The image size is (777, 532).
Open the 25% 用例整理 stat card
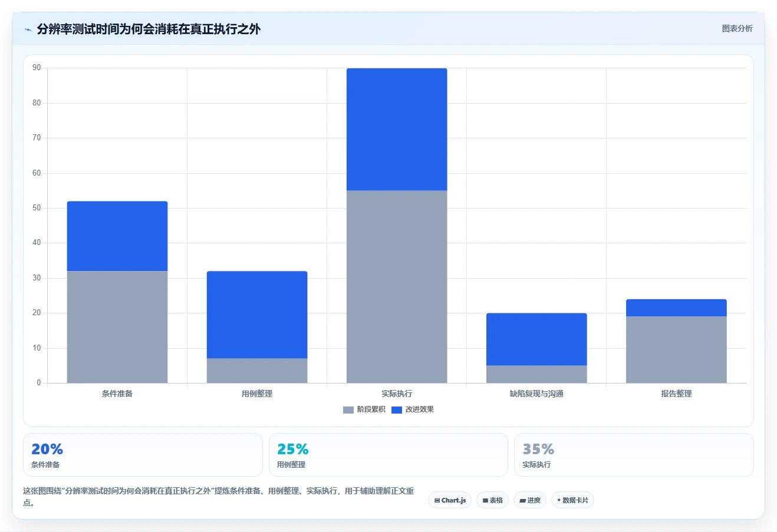[388, 455]
